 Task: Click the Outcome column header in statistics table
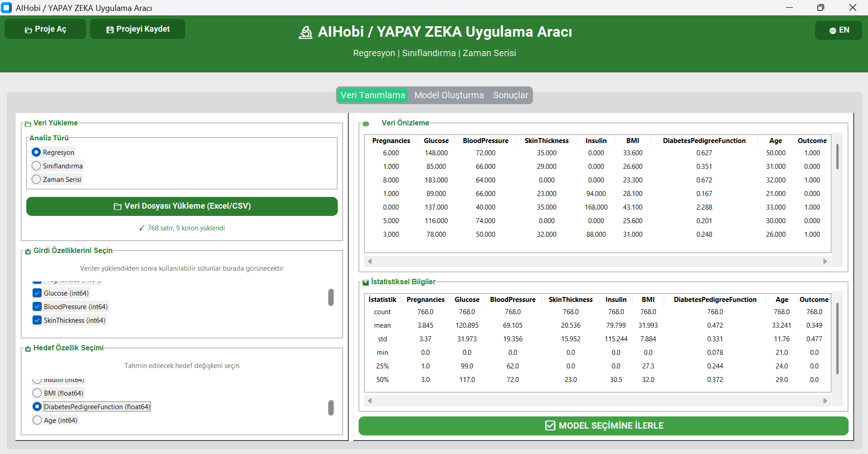pyautogui.click(x=814, y=300)
